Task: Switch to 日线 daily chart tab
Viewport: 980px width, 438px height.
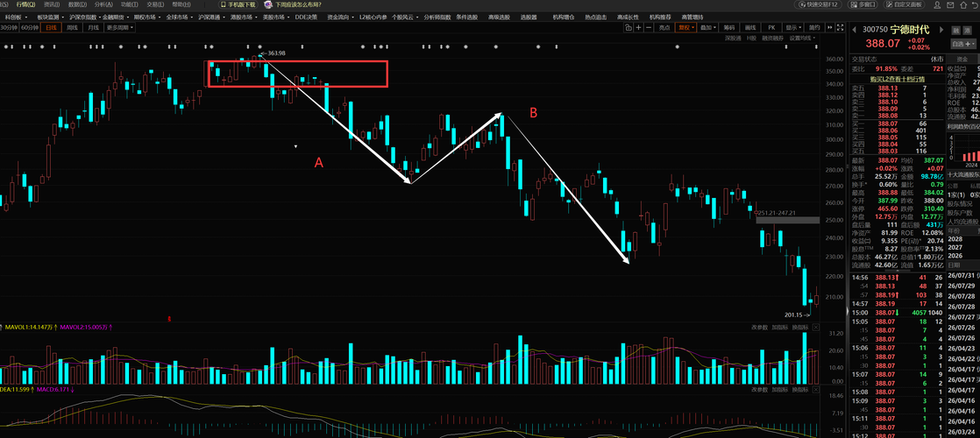Action: [51, 27]
